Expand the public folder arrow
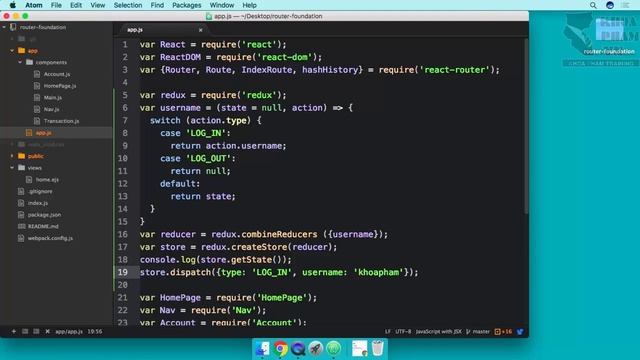The height and width of the screenshot is (360, 640). point(12,156)
